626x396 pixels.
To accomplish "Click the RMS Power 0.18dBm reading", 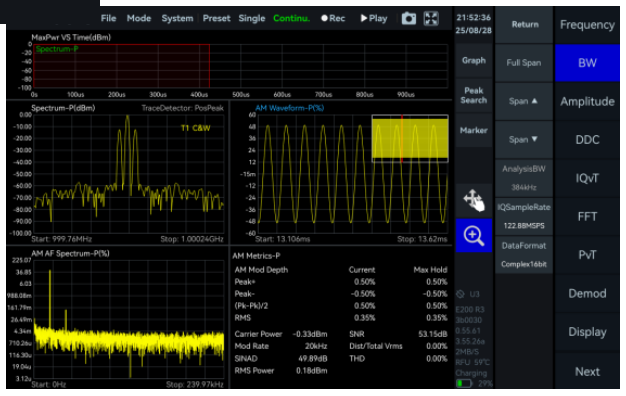I will tap(281, 370).
